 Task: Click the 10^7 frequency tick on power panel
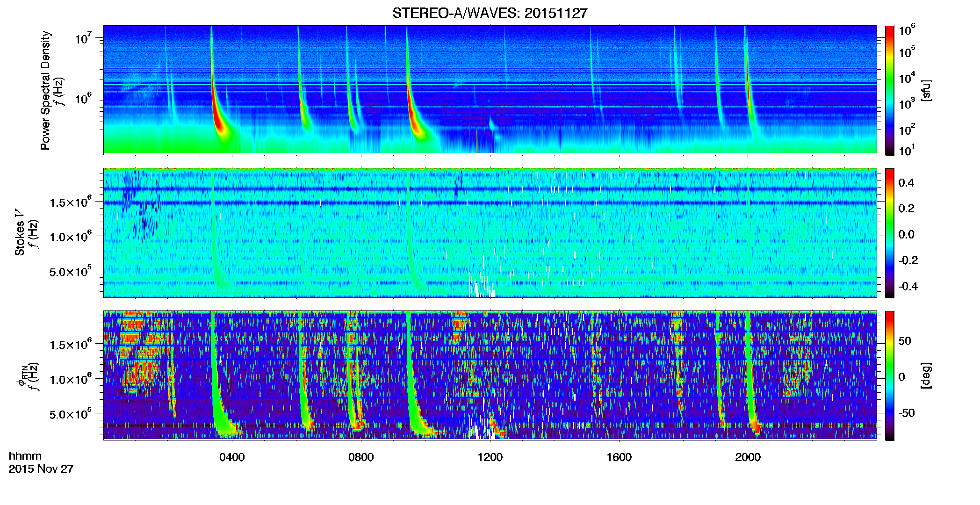83,37
